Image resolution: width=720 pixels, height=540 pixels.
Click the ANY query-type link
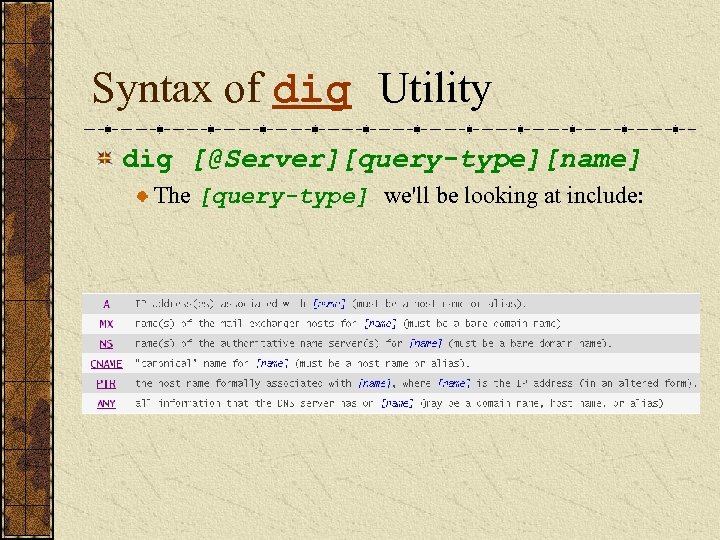(106, 404)
